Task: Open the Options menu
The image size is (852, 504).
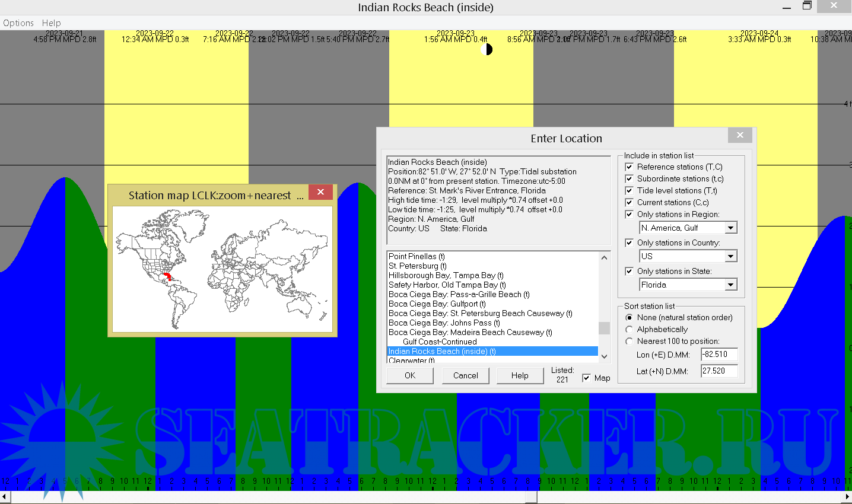Action: [18, 23]
